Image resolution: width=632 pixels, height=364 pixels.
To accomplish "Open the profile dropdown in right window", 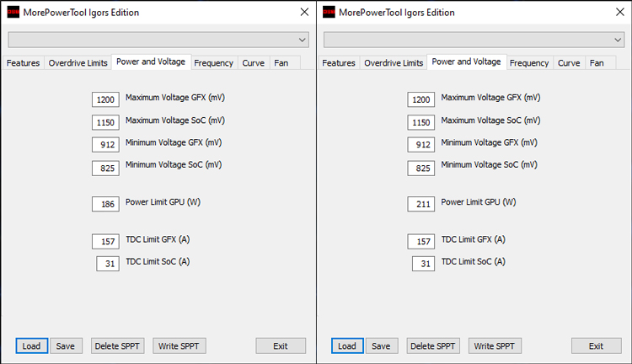I will (474, 40).
